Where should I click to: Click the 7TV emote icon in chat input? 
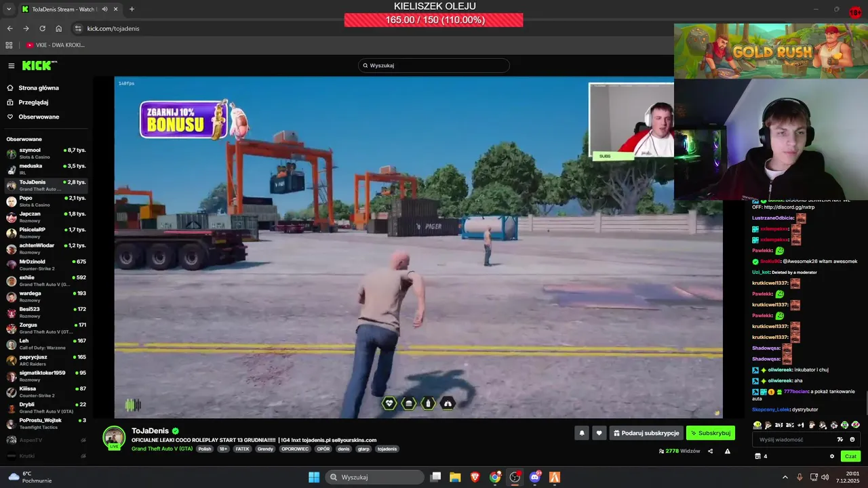840,439
